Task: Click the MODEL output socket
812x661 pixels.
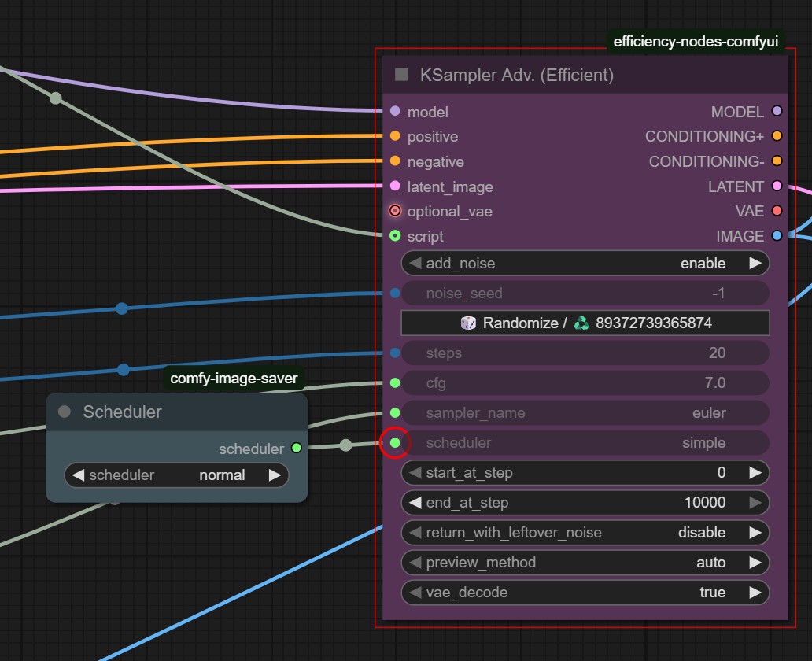Action: coord(777,111)
